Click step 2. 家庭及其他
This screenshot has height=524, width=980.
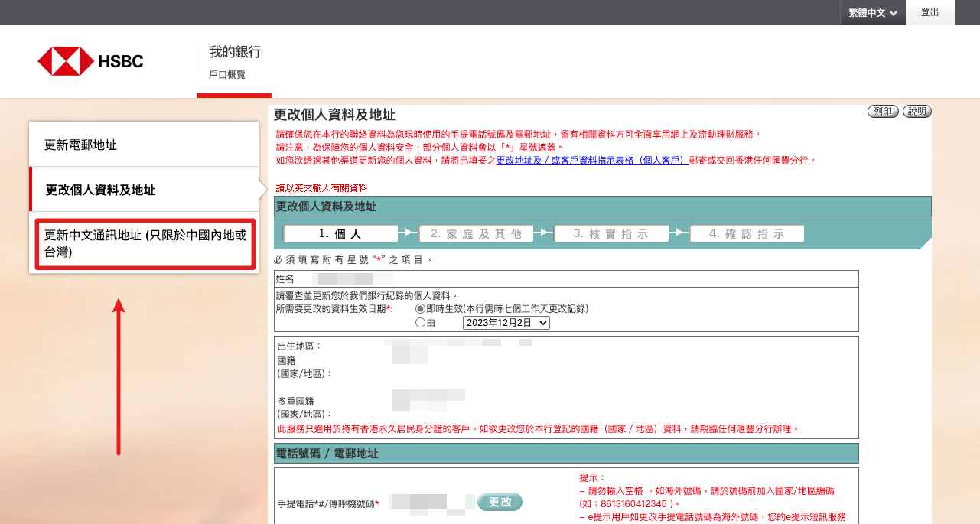[x=476, y=234]
